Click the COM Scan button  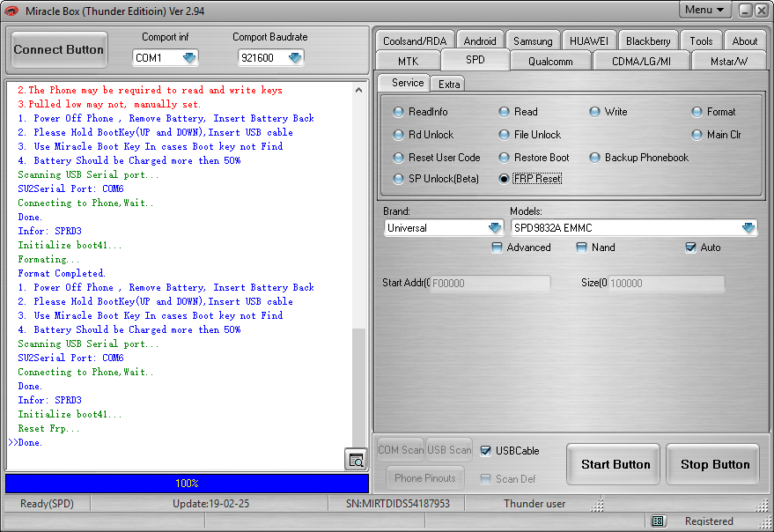[401, 450]
